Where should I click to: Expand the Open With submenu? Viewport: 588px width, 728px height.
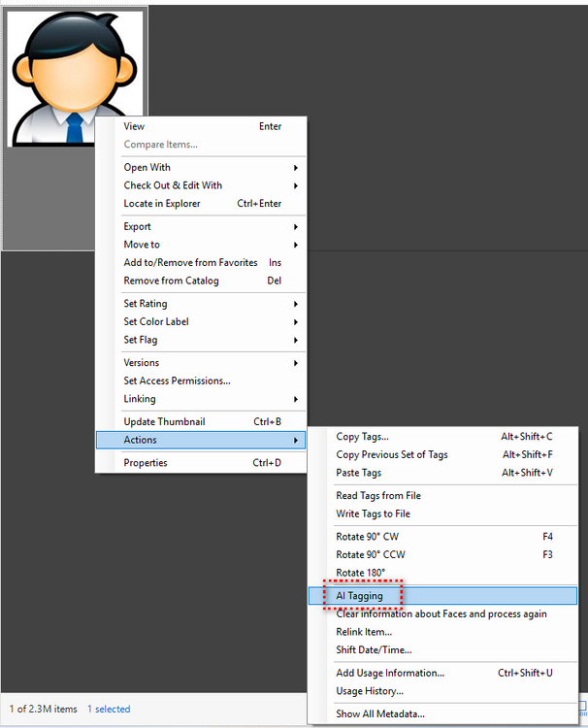tap(147, 168)
